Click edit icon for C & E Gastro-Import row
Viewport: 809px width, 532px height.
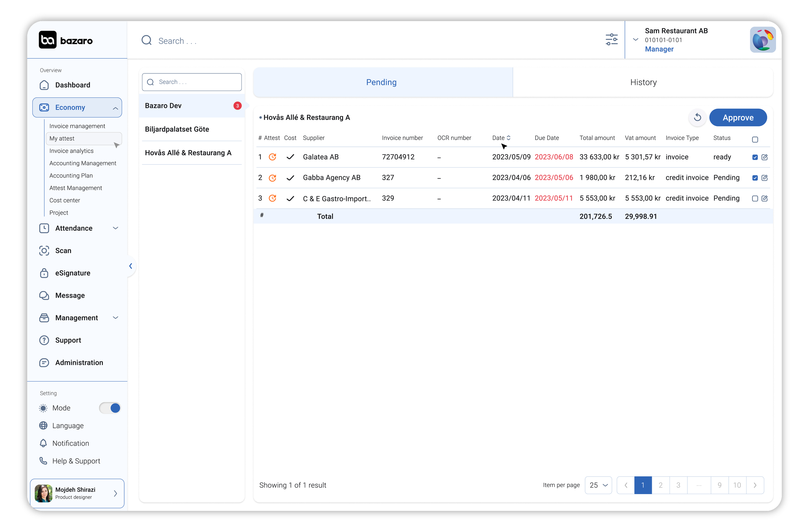(x=764, y=198)
